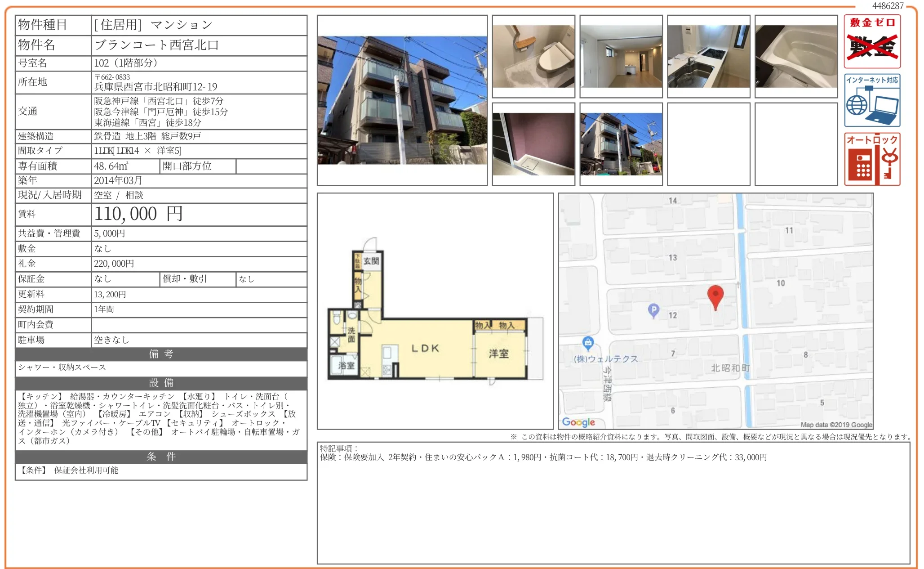The height and width of the screenshot is (569, 924).
Task: Click the 敷金ゼロ no-deposit badge icon
Action: 872,41
